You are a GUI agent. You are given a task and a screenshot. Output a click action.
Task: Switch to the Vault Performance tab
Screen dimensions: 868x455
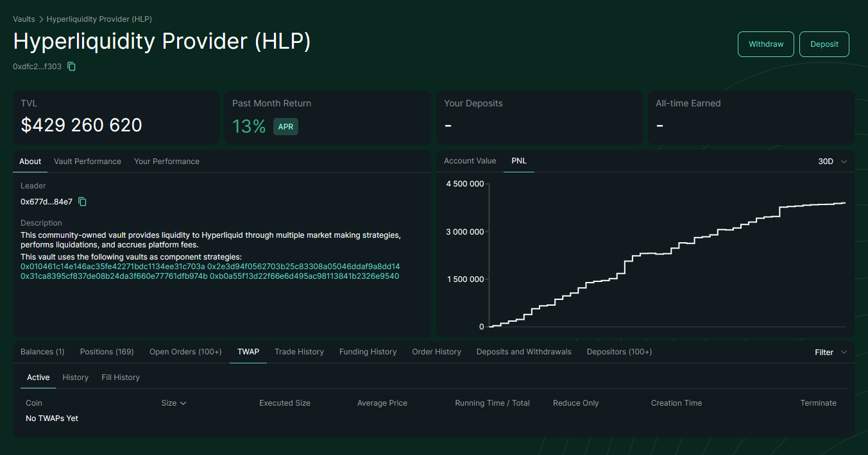(87, 161)
